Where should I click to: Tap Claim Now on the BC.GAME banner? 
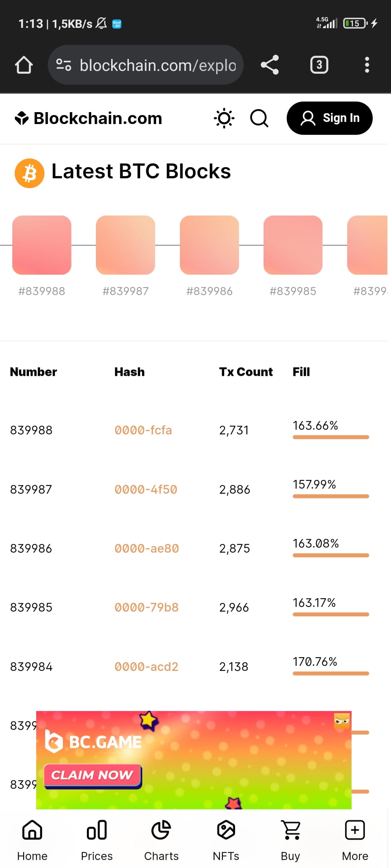(92, 775)
